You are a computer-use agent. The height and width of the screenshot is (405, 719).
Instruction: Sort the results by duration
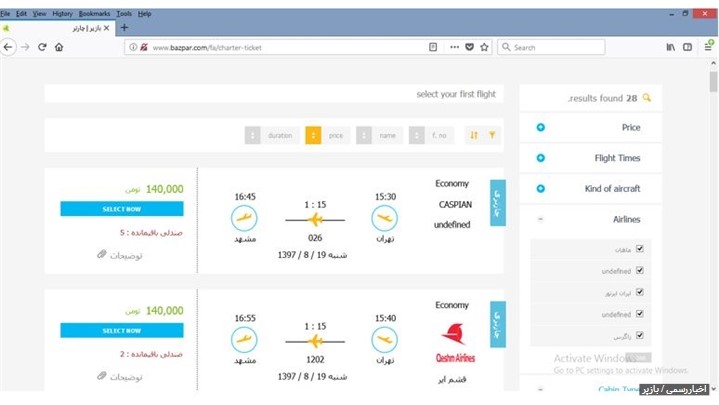click(x=273, y=135)
